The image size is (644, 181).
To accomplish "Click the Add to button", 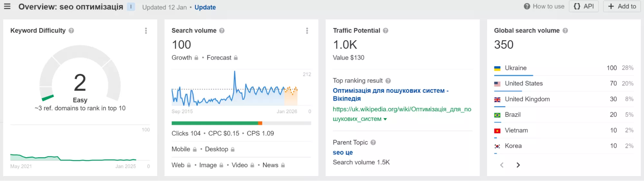I will click(622, 6).
